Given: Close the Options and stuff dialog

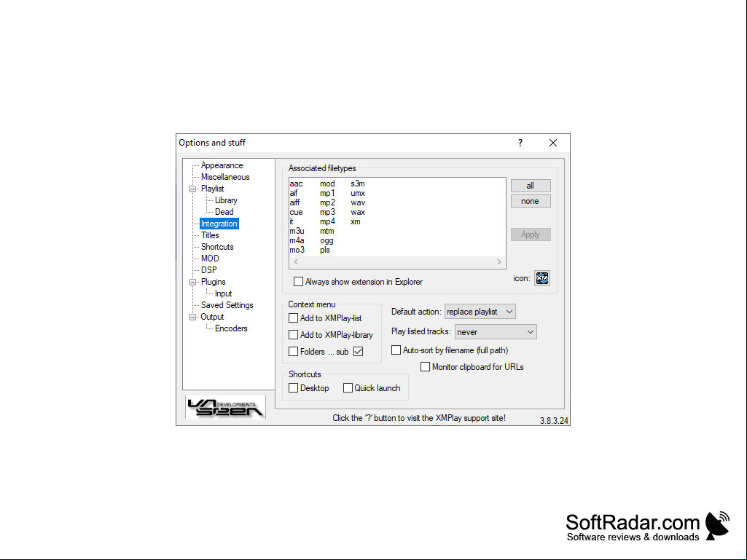Looking at the screenshot, I should [x=553, y=143].
